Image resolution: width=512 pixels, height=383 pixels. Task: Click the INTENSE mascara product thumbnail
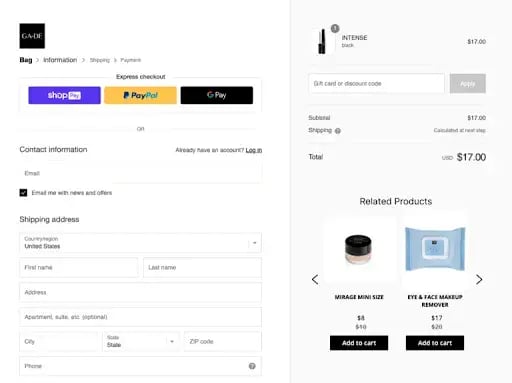[x=322, y=41]
